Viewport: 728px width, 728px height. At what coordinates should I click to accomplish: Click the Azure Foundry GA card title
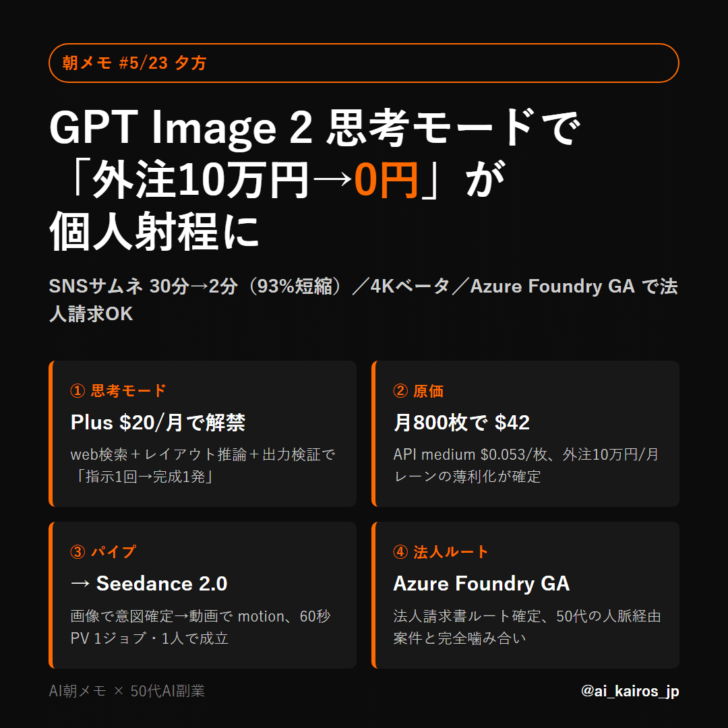(x=481, y=584)
